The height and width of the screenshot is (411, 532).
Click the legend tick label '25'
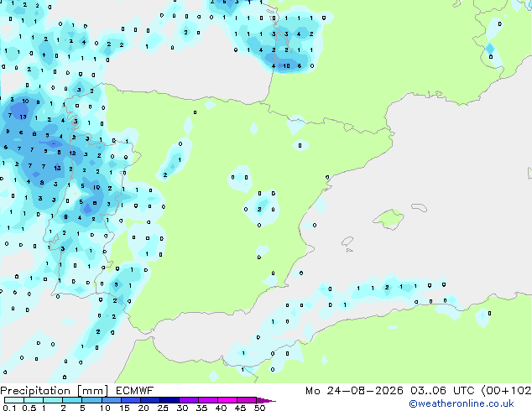[163, 408]
